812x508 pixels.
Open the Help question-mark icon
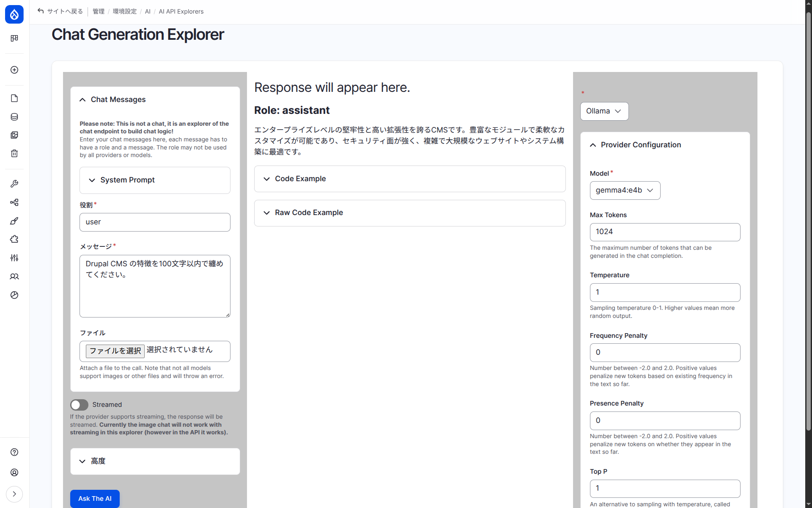coord(14,452)
